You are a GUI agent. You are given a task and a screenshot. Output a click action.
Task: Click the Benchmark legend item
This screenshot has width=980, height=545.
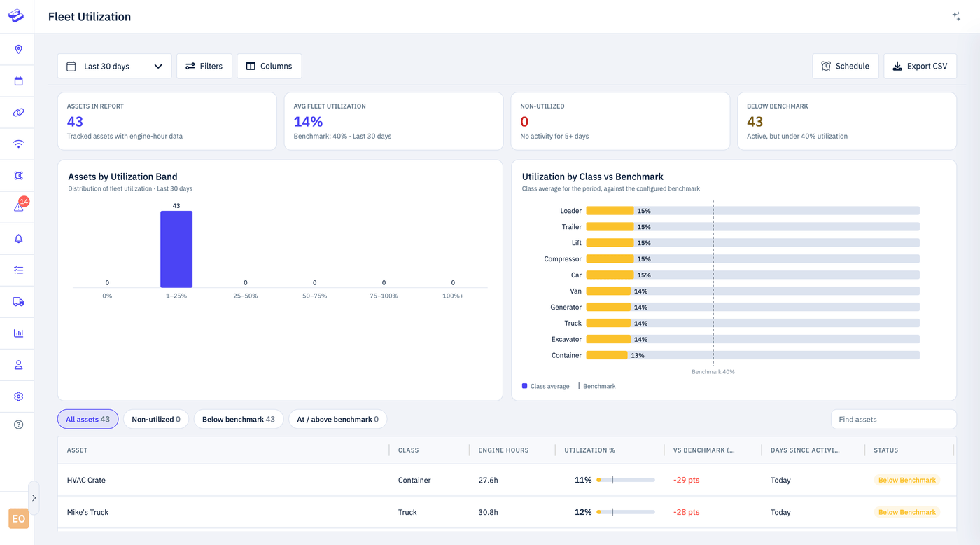[597, 386]
